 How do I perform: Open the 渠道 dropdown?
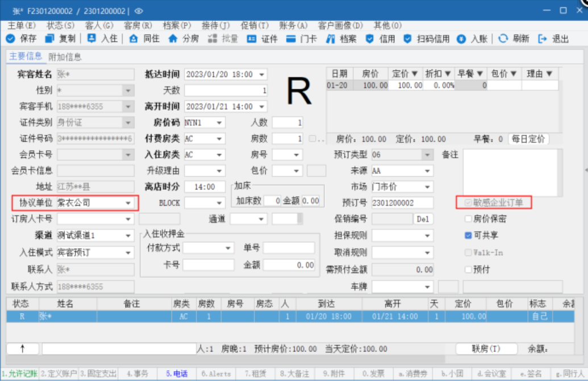pos(128,236)
